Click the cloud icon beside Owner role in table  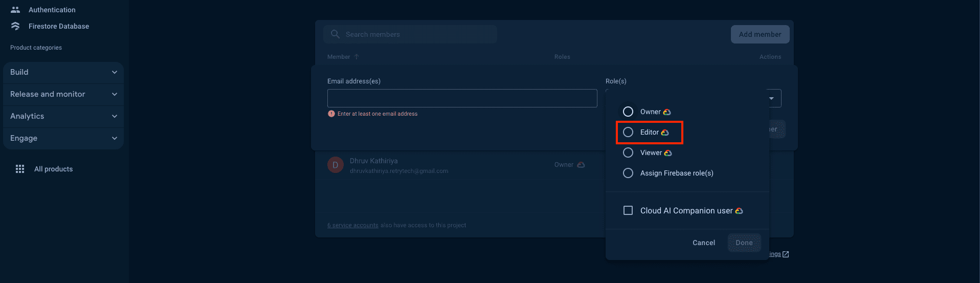(x=581, y=165)
